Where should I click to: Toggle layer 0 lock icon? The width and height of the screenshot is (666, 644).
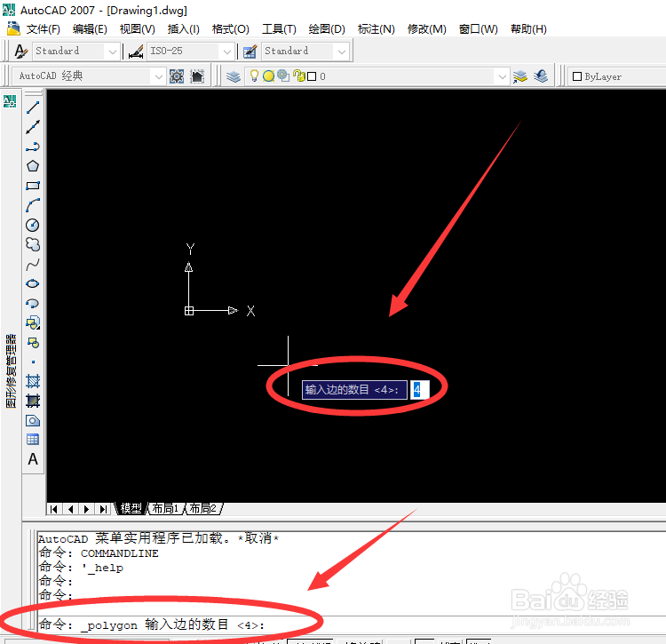point(299,76)
